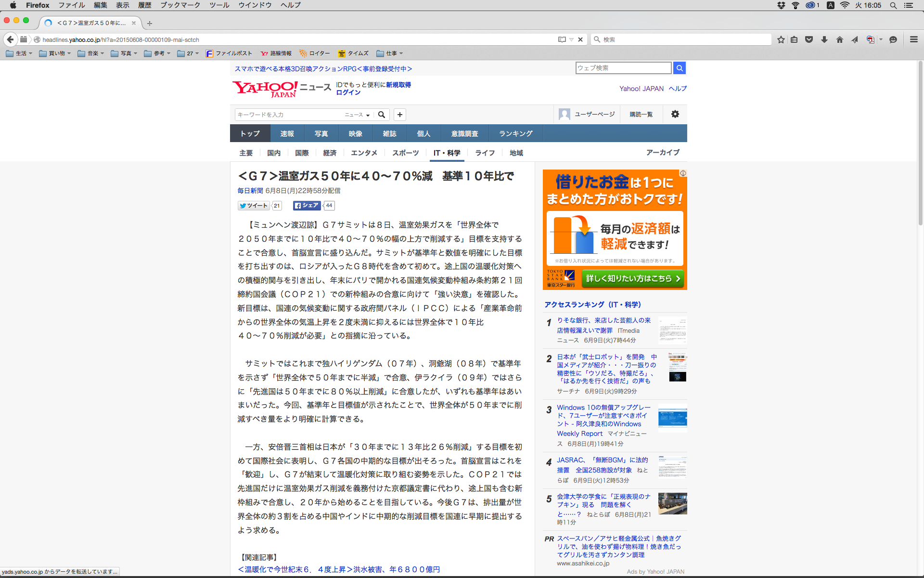The width and height of the screenshot is (924, 578).
Task: Switch to the 速報 tab
Action: tap(287, 133)
